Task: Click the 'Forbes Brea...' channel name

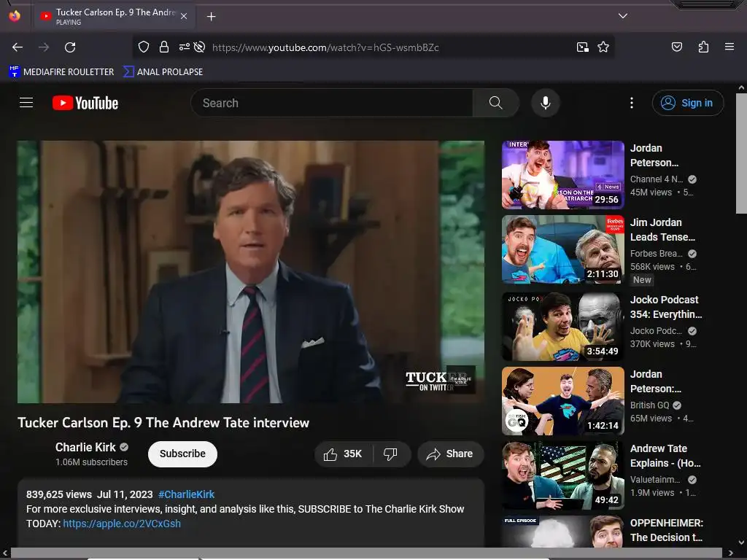Action: [x=657, y=253]
